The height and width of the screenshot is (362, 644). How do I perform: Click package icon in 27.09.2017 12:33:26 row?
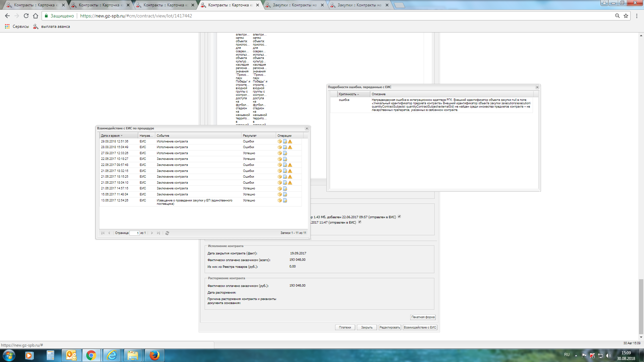point(280,153)
